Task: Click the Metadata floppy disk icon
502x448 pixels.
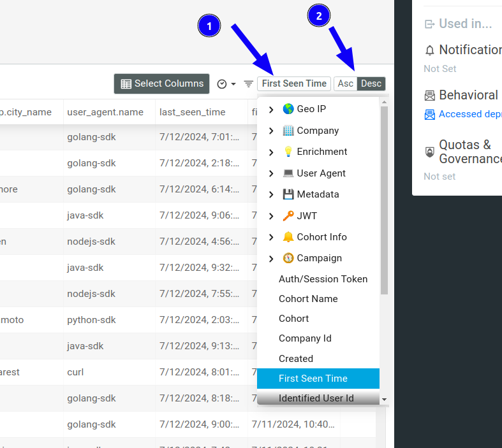Action: pyautogui.click(x=288, y=194)
